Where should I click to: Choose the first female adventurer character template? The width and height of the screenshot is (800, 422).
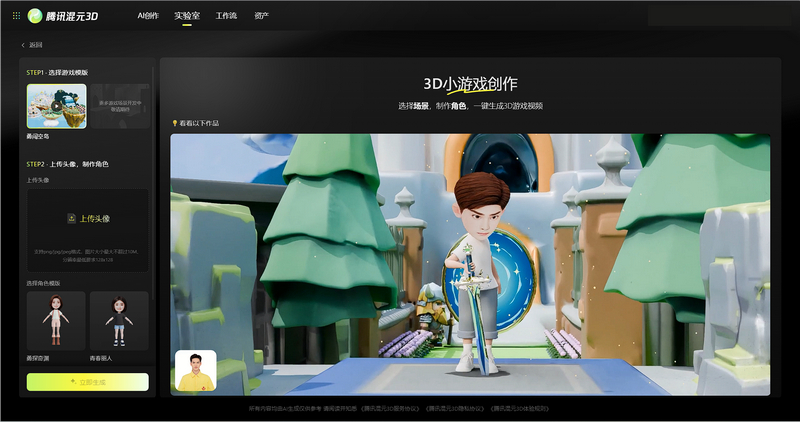point(56,320)
